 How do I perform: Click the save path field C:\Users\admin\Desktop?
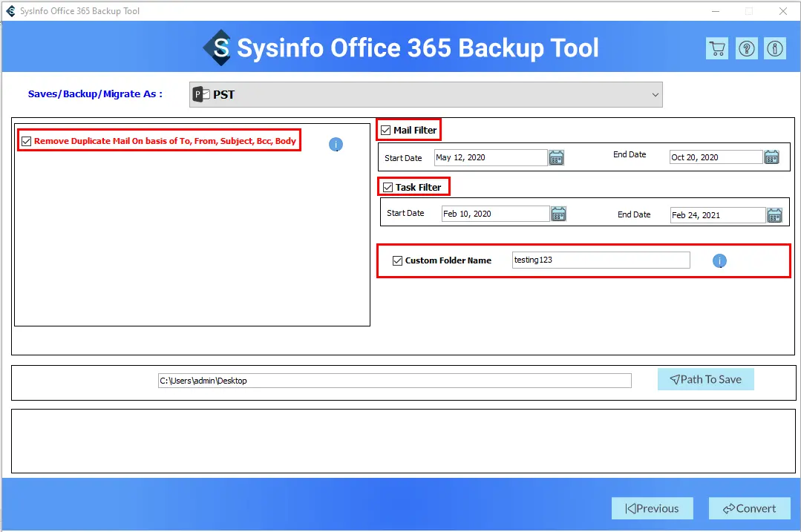pos(394,381)
